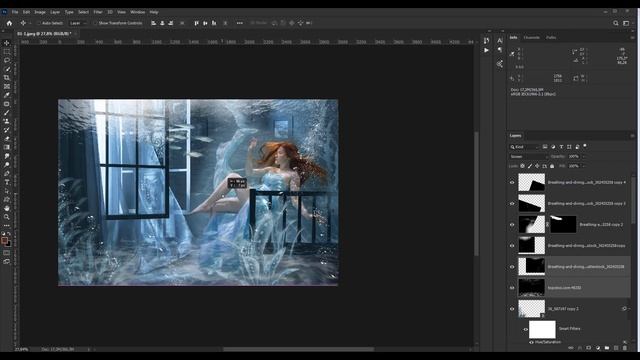Open the Kind filter dropdown
The image size is (640, 360).
coord(524,147)
